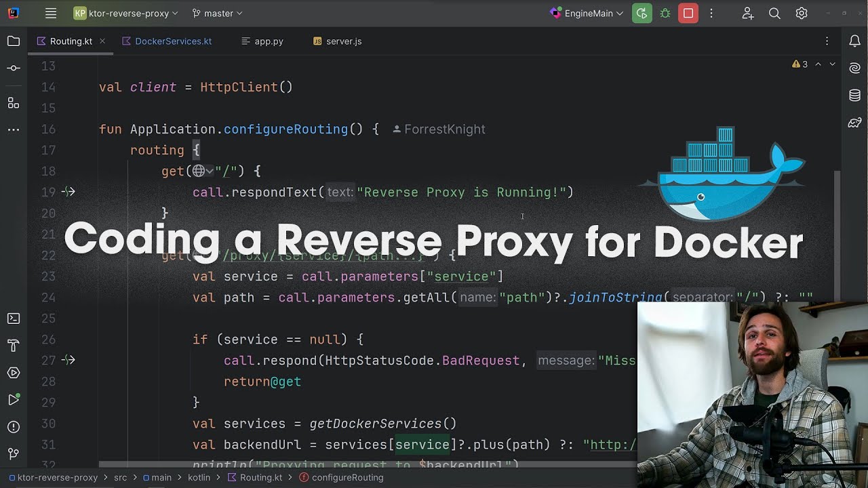
Task: Open editor tabs options menu
Action: [x=827, y=41]
